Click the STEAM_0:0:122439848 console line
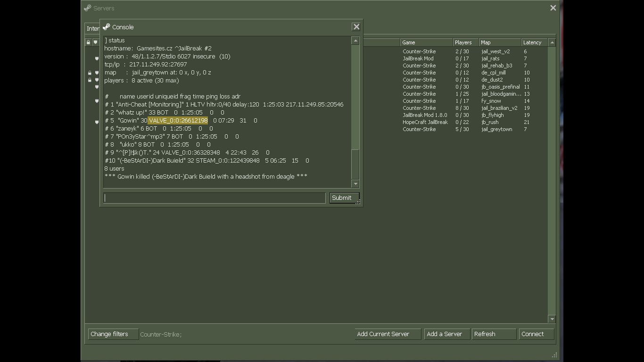The image size is (644, 362). click(207, 161)
